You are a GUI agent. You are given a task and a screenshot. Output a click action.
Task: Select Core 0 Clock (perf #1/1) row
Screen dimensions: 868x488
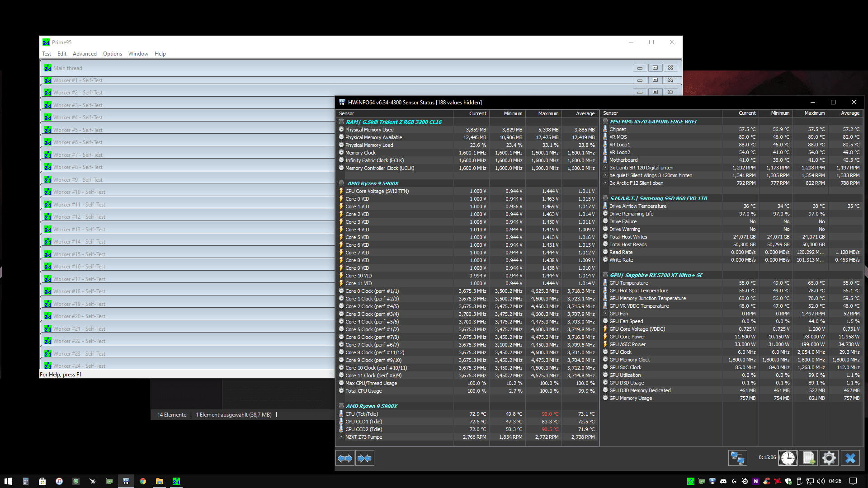pos(467,291)
